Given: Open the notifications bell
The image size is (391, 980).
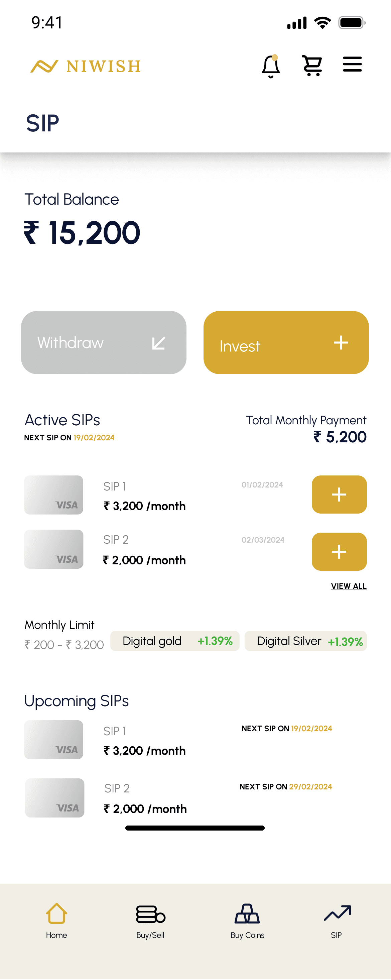Looking at the screenshot, I should click(271, 66).
